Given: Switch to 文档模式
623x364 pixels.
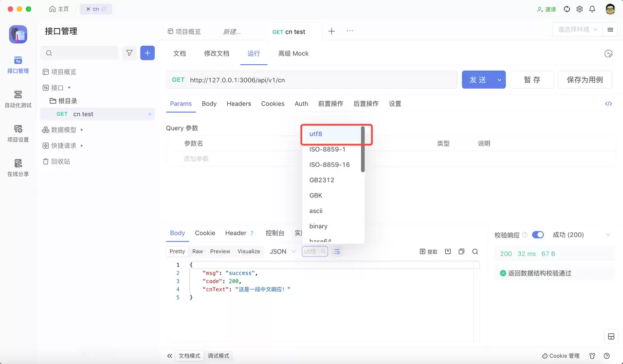Looking at the screenshot, I should [x=189, y=356].
